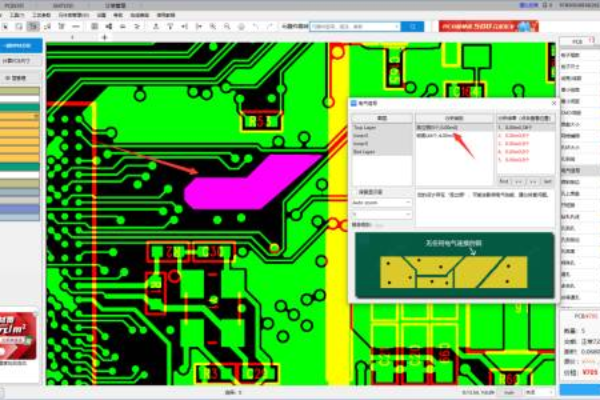Click the first button under the results
This screenshot has height=400, width=600.
click(504, 181)
